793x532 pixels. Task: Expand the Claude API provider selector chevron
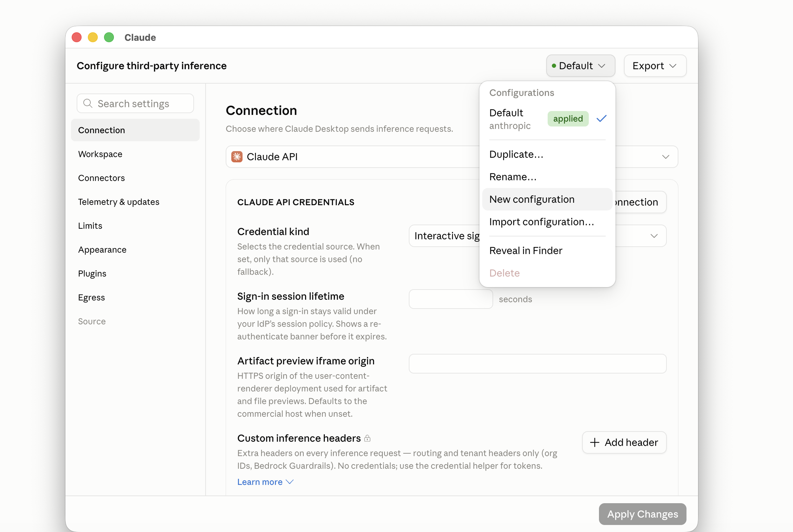pos(665,157)
